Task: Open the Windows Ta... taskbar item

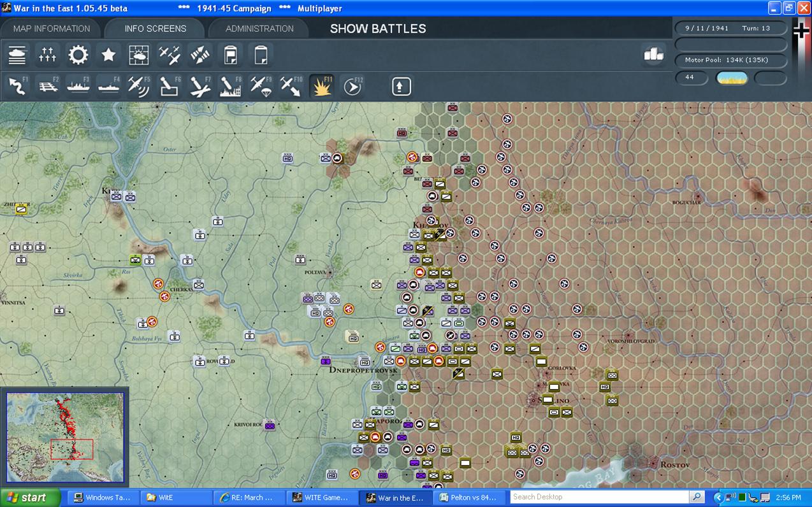Action: tap(102, 497)
